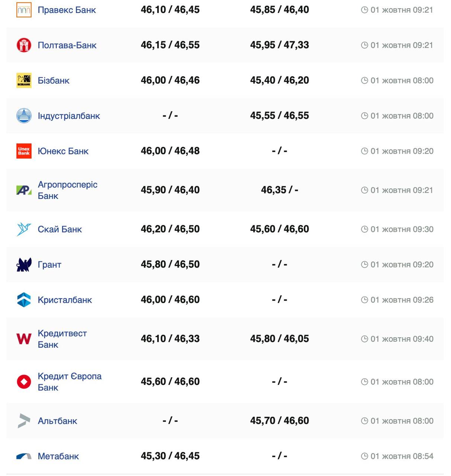Click the Грант bank dark logo
451x476 pixels.
(24, 264)
